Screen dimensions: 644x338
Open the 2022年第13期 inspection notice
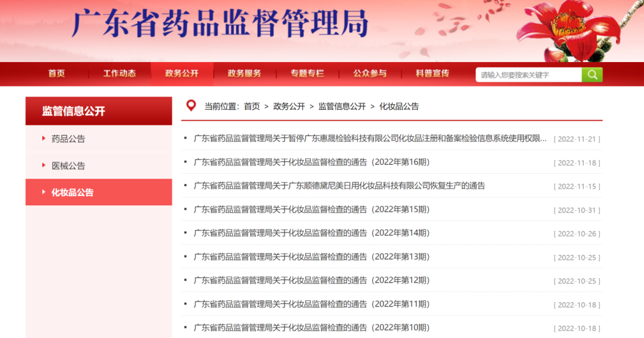[x=311, y=257]
